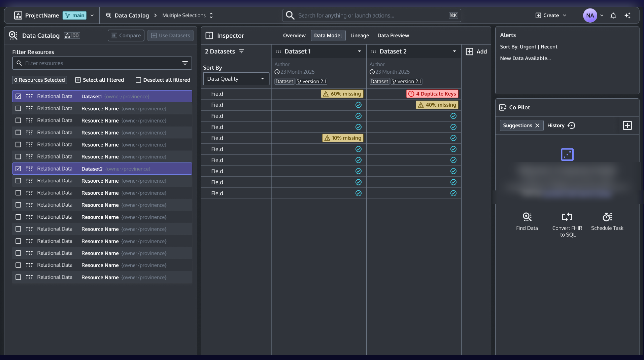Click Dataset 1 check icon in last Field row
Screen dimensions: 644x360
point(359,193)
